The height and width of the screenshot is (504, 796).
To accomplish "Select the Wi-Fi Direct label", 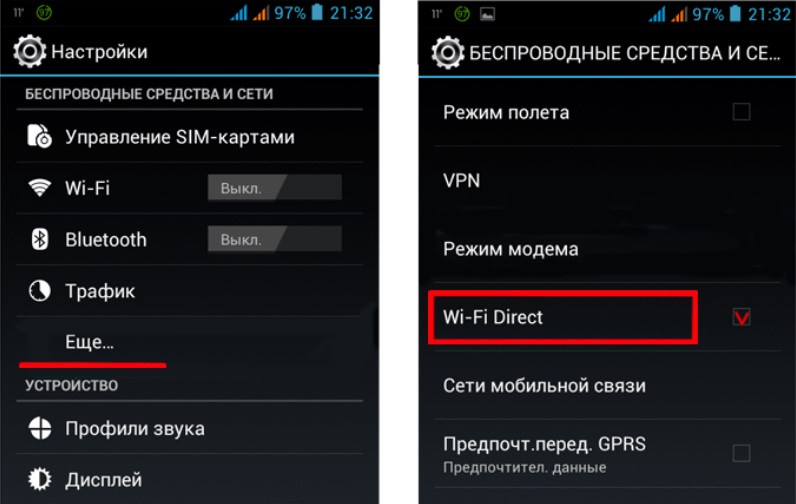I will pyautogui.click(x=492, y=317).
